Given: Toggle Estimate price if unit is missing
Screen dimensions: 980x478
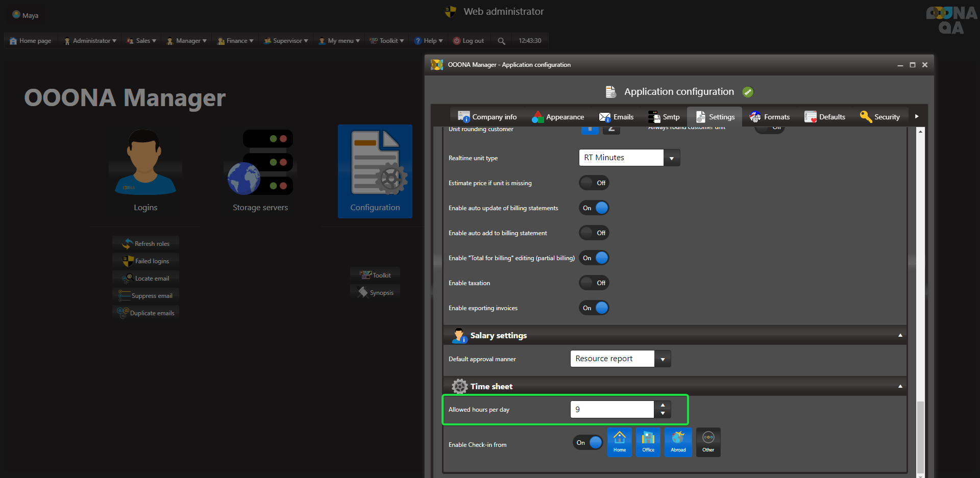Looking at the screenshot, I should tap(594, 183).
